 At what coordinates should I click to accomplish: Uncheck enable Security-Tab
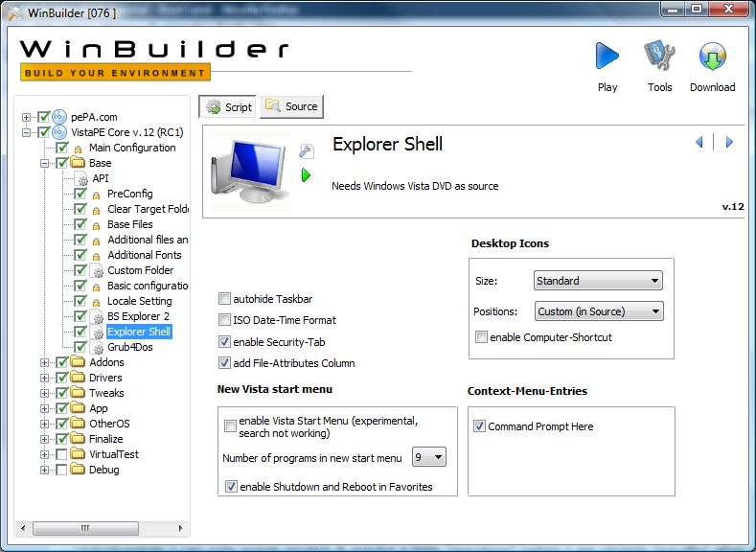[x=224, y=342]
